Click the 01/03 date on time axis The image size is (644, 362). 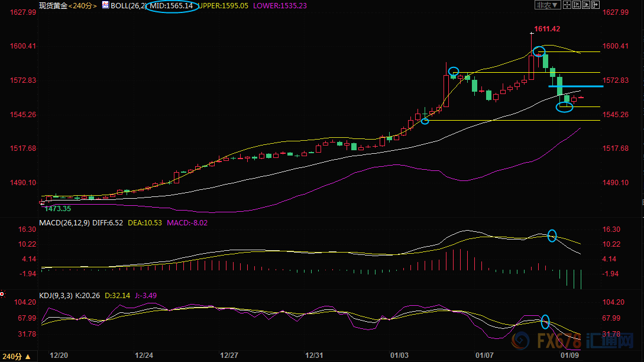[x=399, y=355]
